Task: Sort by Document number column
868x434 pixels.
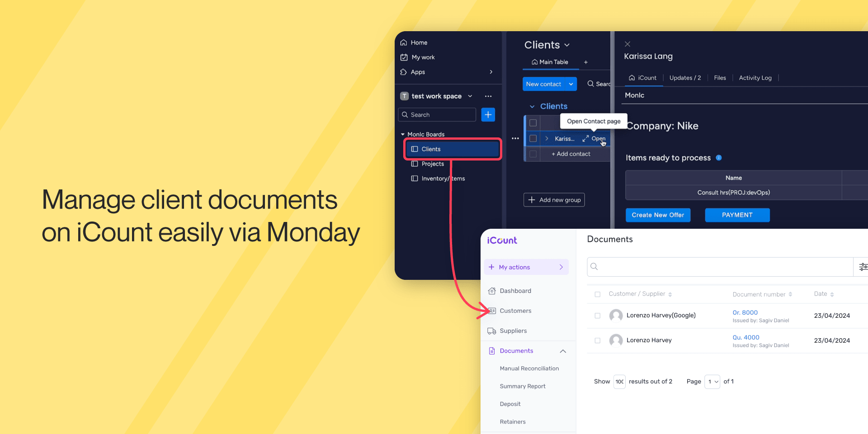Action: click(762, 294)
